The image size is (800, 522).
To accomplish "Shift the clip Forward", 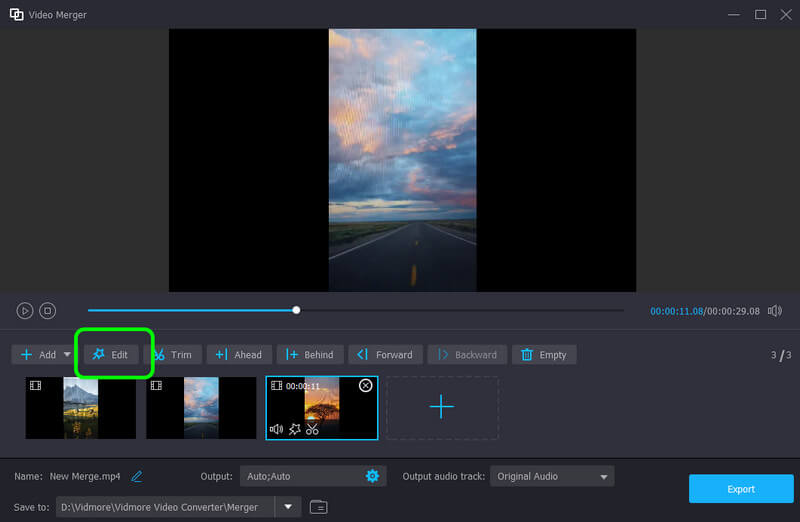I will (x=385, y=355).
